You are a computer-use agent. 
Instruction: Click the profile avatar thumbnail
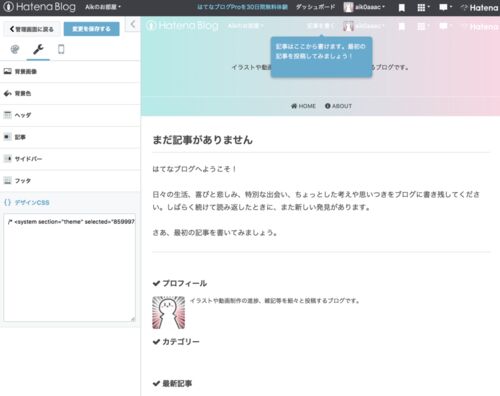click(169, 313)
